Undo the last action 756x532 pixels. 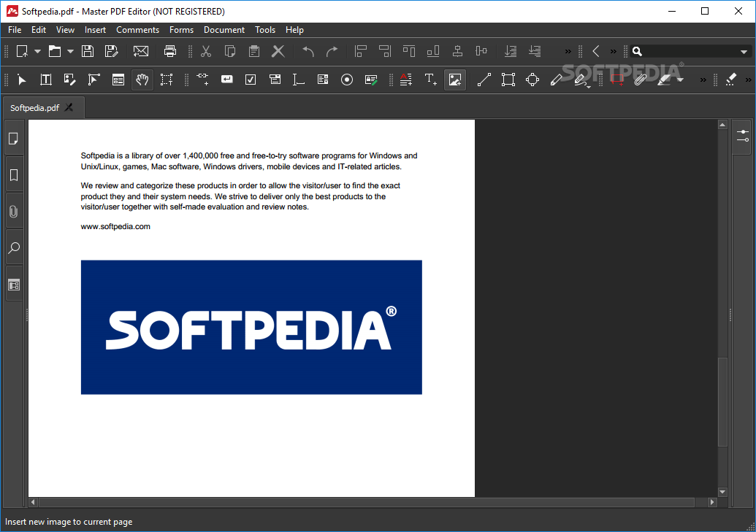pos(308,51)
